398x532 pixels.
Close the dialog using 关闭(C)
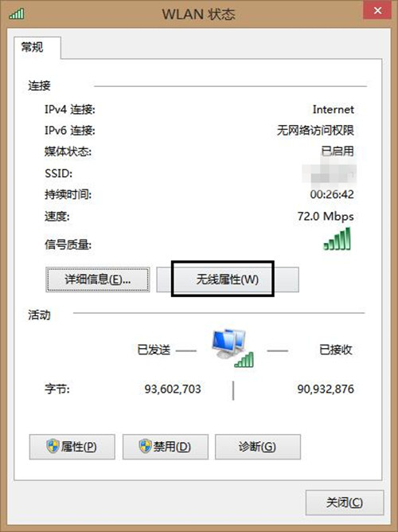click(x=345, y=503)
